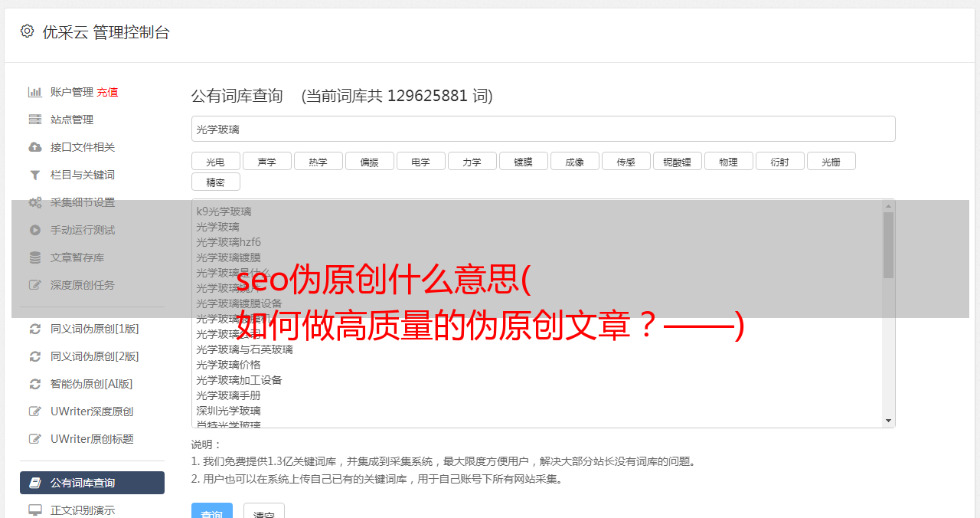Viewport: 980px width, 518px height.
Task: Open 接口文件相关 cloud upload icon
Action: coord(35,147)
